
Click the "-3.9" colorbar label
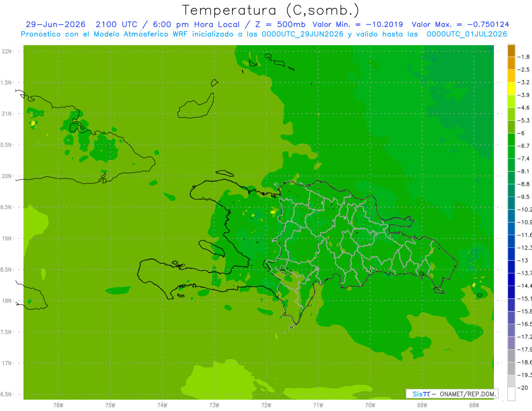point(524,94)
